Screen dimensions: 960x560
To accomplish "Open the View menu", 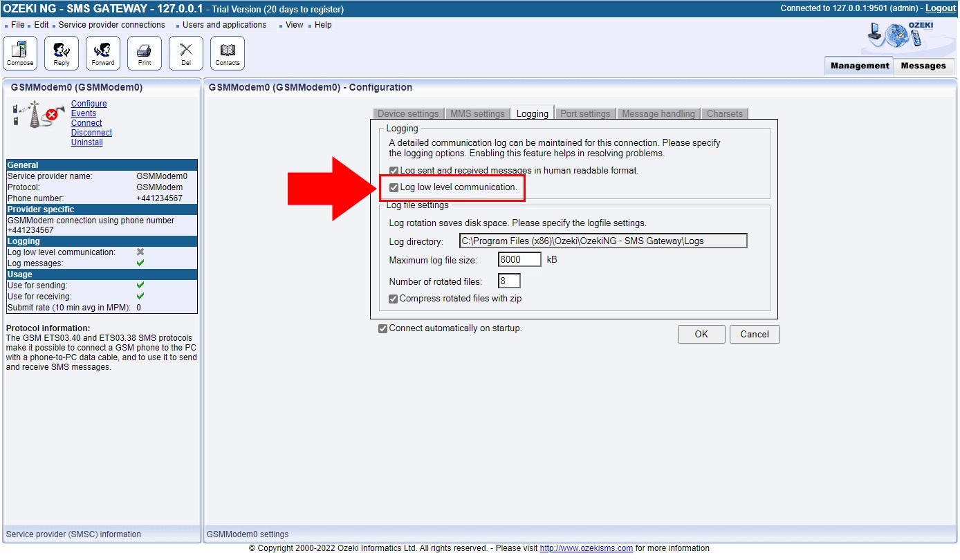I will [x=295, y=25].
